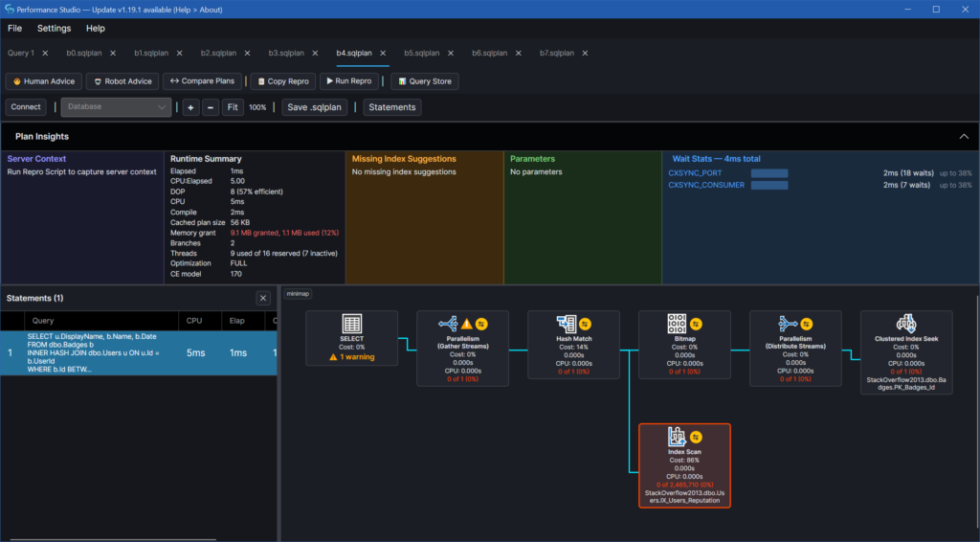Select the Hash Match operator icon
980x542 pixels.
coord(567,324)
